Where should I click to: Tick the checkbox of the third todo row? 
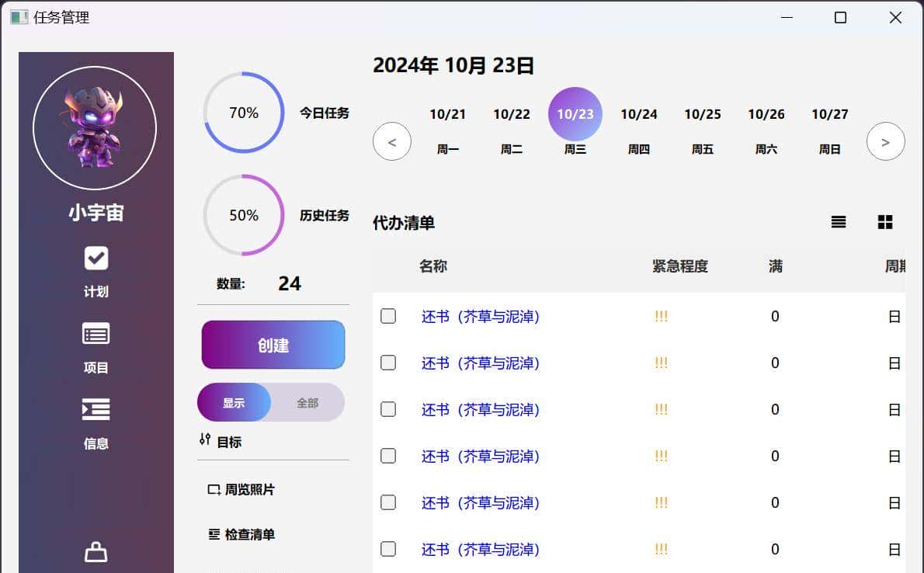click(387, 409)
